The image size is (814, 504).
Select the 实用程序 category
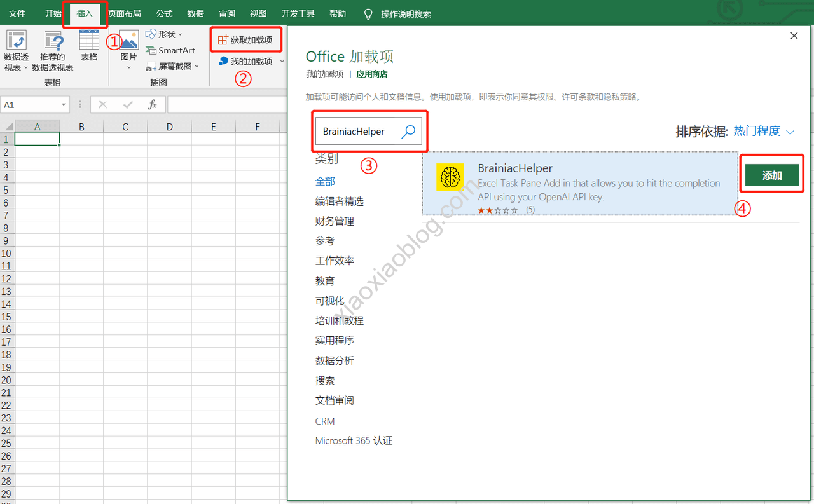[335, 341]
